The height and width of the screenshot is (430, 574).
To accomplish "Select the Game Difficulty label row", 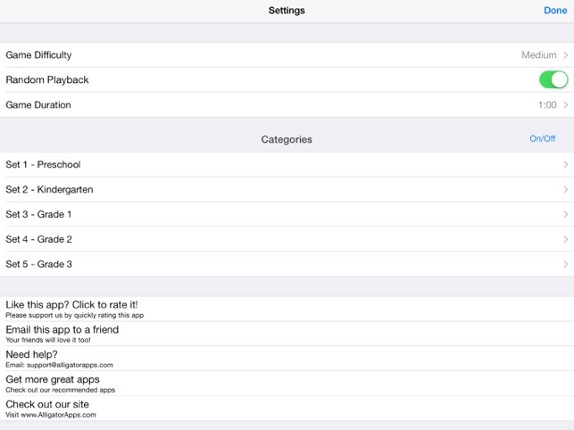I will pos(287,55).
